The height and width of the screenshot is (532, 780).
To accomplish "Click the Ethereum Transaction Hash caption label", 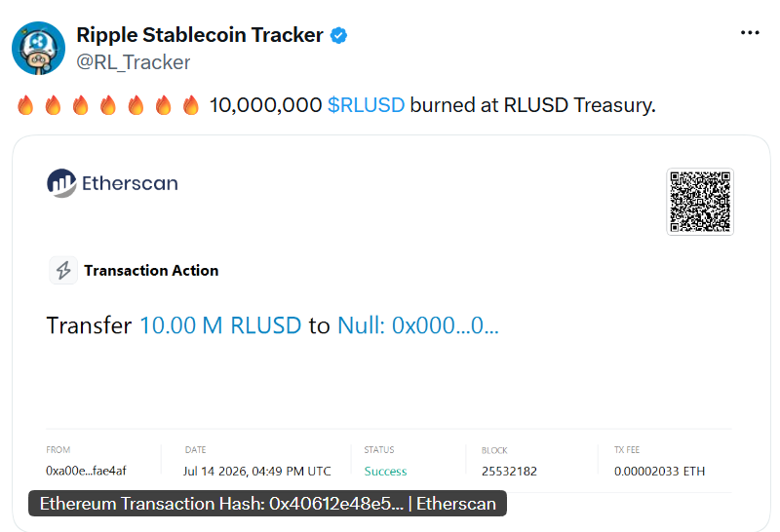I will click(x=267, y=504).
